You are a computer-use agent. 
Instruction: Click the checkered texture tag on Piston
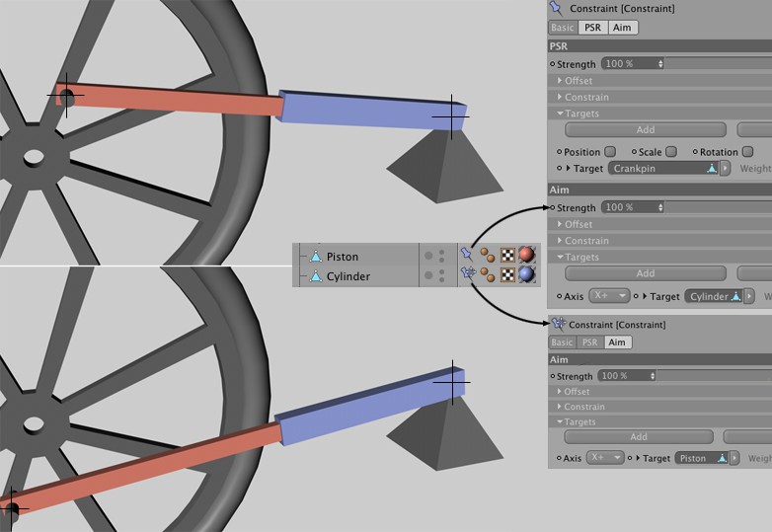tap(507, 256)
